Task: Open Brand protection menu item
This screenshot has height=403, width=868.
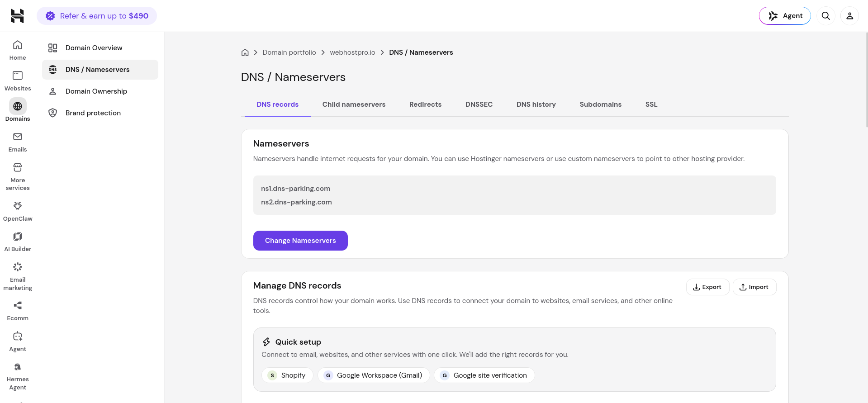Action: [100, 113]
